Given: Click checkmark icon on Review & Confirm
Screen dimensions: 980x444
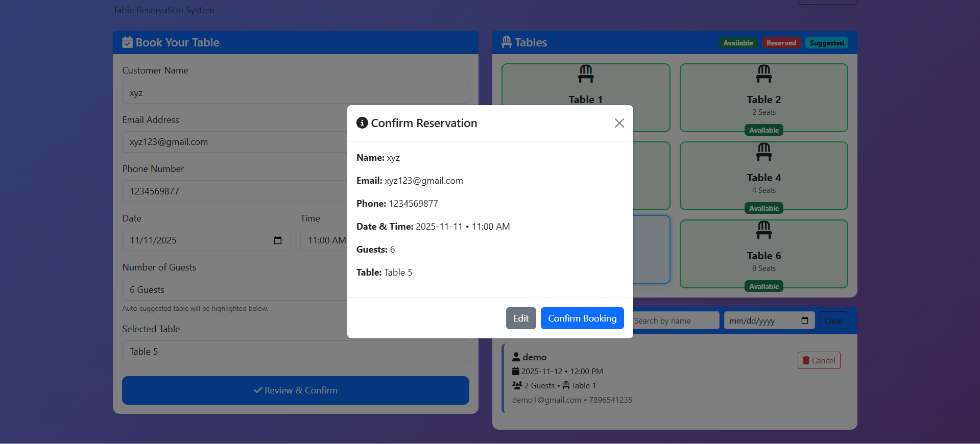Looking at the screenshot, I should tap(258, 390).
